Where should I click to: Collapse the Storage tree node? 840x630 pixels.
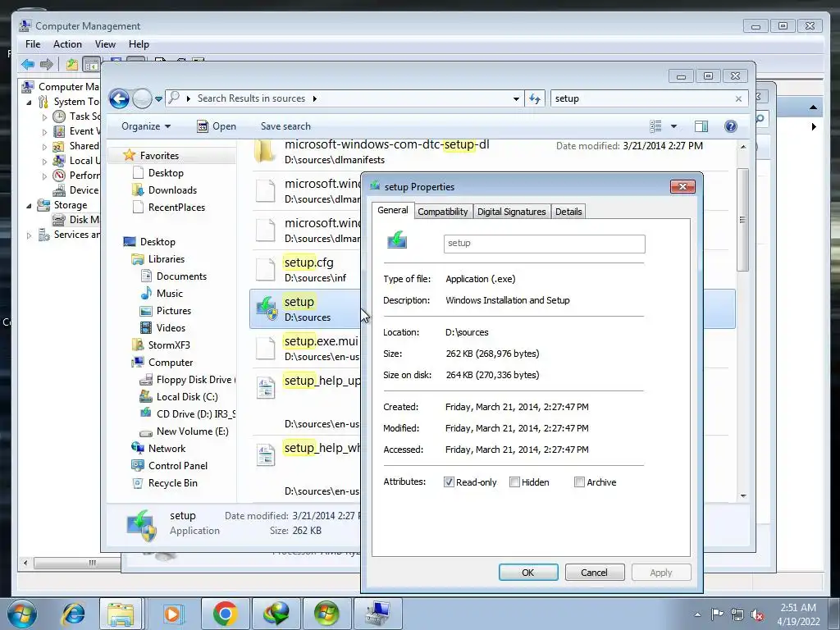(x=29, y=205)
